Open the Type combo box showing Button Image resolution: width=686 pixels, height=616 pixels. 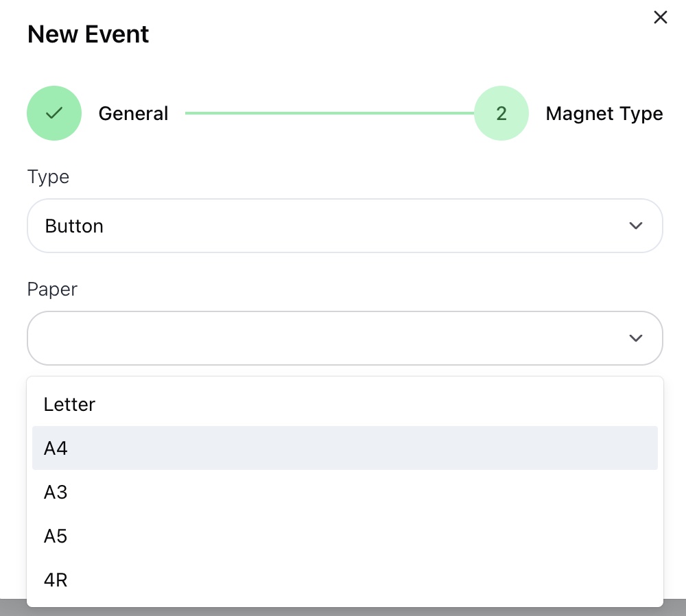[344, 226]
